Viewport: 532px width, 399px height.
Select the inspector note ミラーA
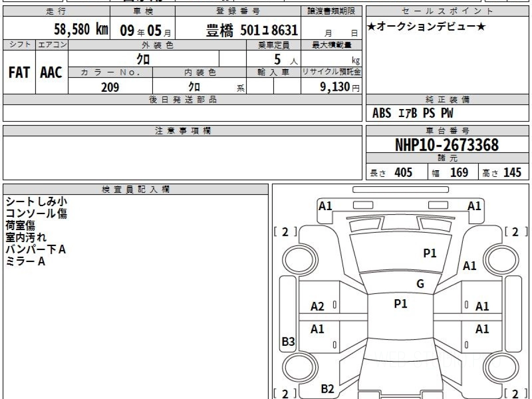tap(25, 262)
